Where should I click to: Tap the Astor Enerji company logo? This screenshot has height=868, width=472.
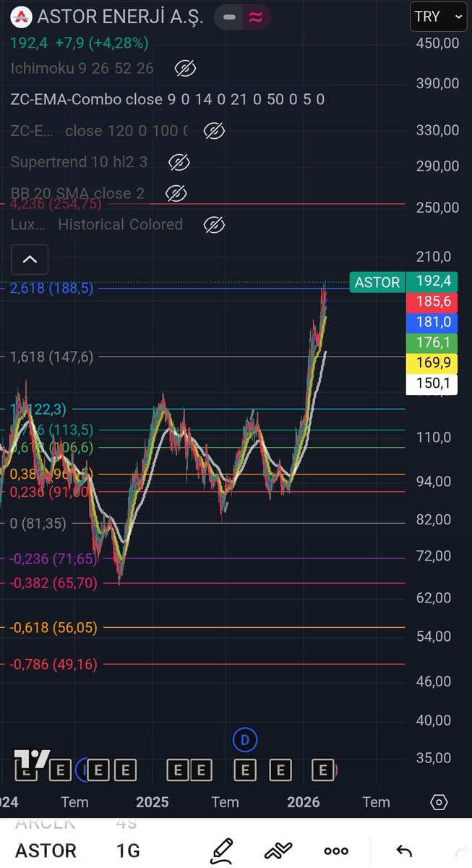(x=23, y=17)
